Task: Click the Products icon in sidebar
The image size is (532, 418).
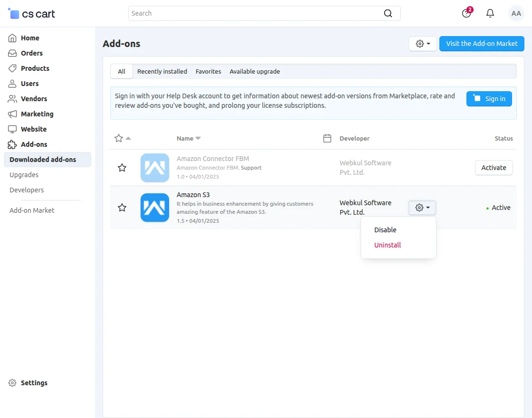Action: point(12,68)
